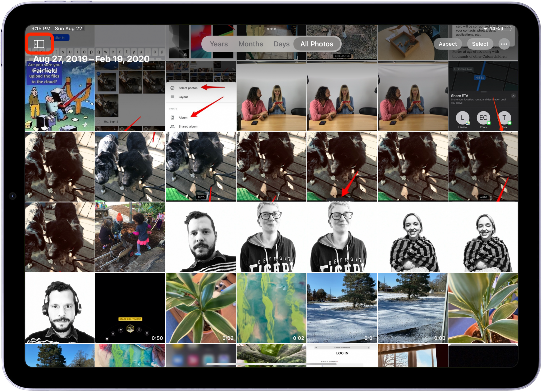Image resolution: width=543 pixels, height=392 pixels.
Task: Switch to the Days view
Action: [281, 44]
